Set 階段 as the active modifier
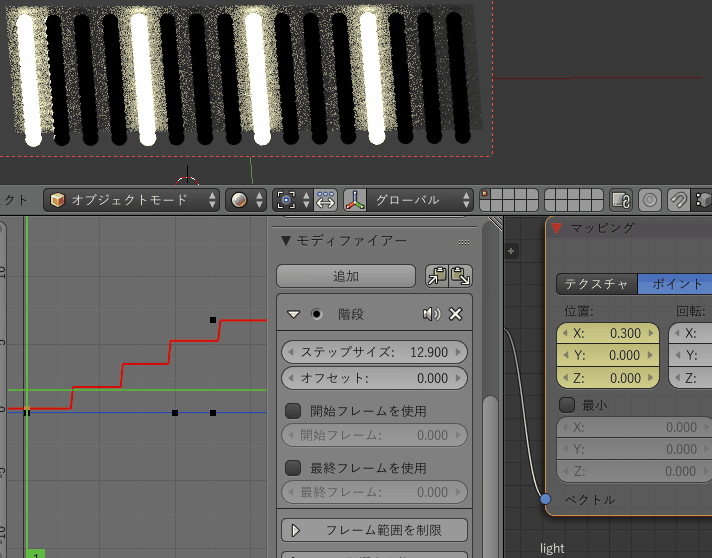The width and height of the screenshot is (712, 558). [x=316, y=314]
